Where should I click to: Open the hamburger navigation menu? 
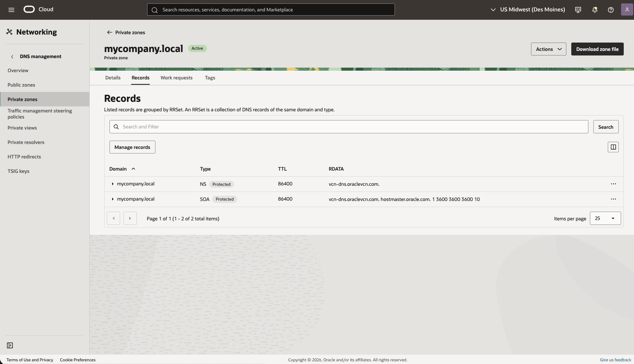(x=11, y=9)
